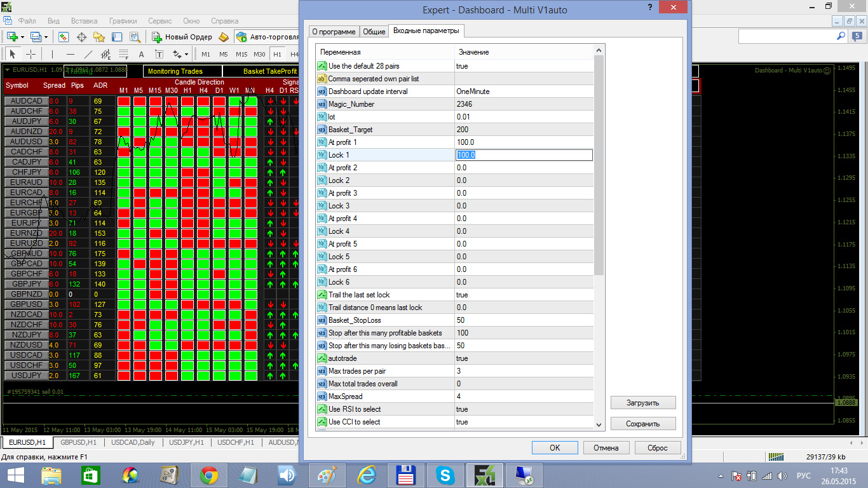The image size is (868, 488).
Task: Select the horizontal line drawing tool
Action: 71,54
